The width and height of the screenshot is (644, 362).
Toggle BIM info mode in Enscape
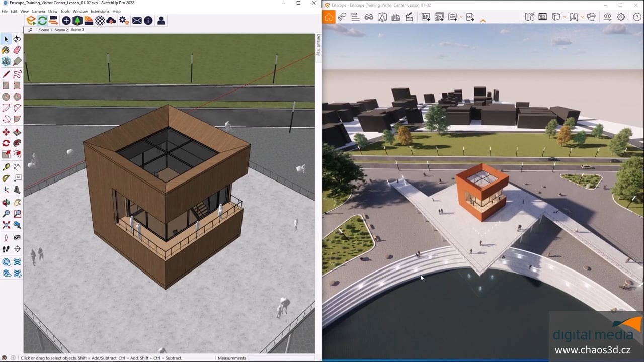[355, 17]
